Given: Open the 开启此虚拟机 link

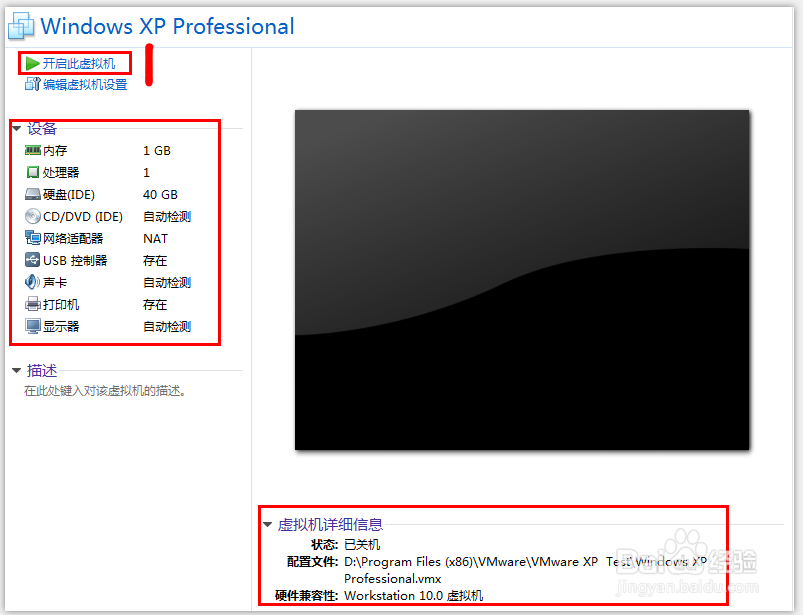Looking at the screenshot, I should pos(79,63).
